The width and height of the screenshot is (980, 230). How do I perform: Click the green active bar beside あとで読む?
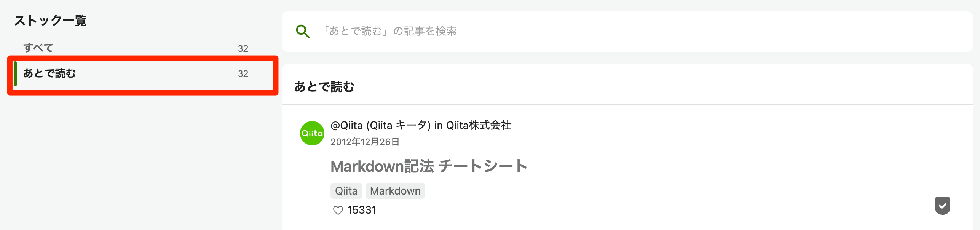[15, 73]
